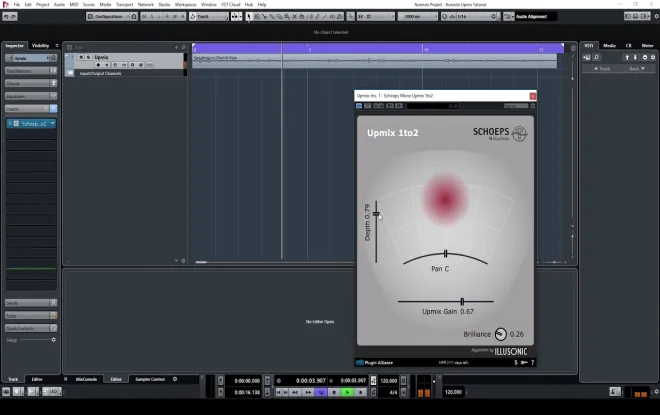Select the Mute X tool

click(294, 16)
